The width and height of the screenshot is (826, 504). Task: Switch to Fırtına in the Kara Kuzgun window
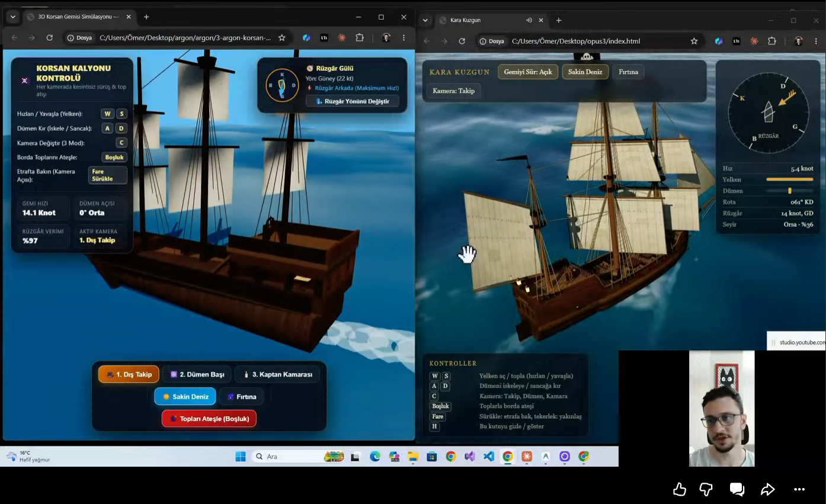(x=628, y=72)
